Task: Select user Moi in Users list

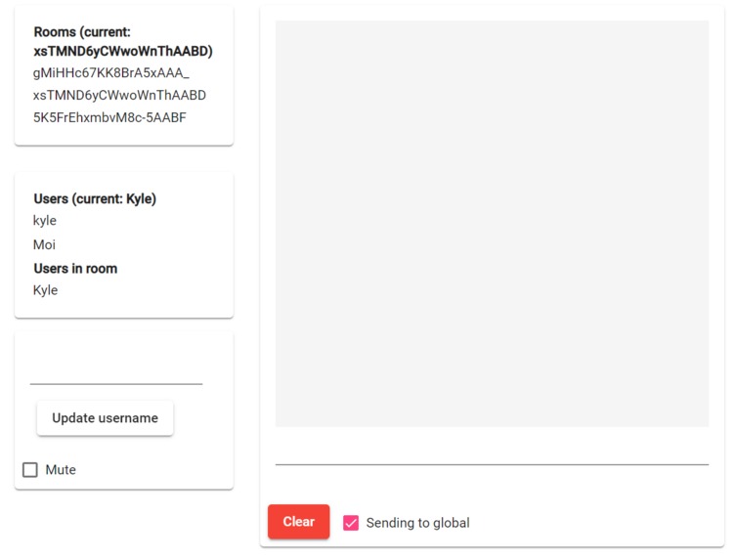Action: 44,244
